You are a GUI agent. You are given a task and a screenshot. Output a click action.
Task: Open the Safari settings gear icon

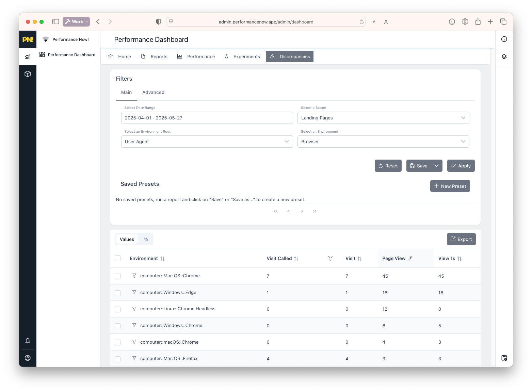465,21
